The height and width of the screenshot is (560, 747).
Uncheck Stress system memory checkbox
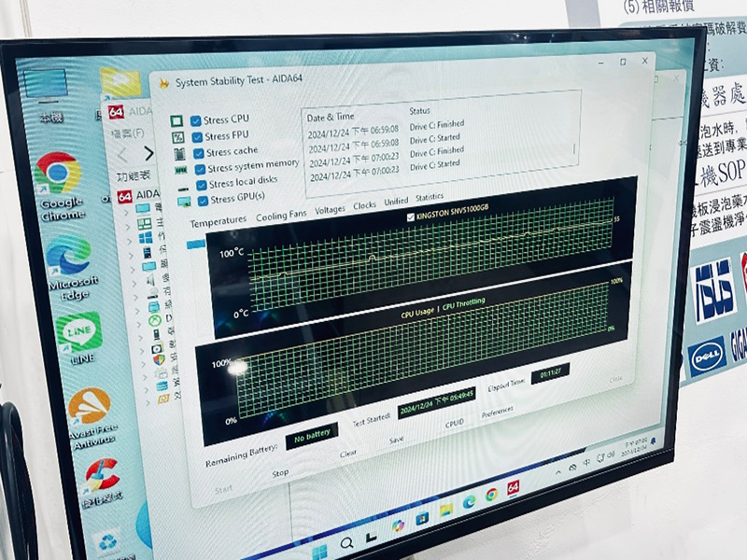(x=200, y=170)
